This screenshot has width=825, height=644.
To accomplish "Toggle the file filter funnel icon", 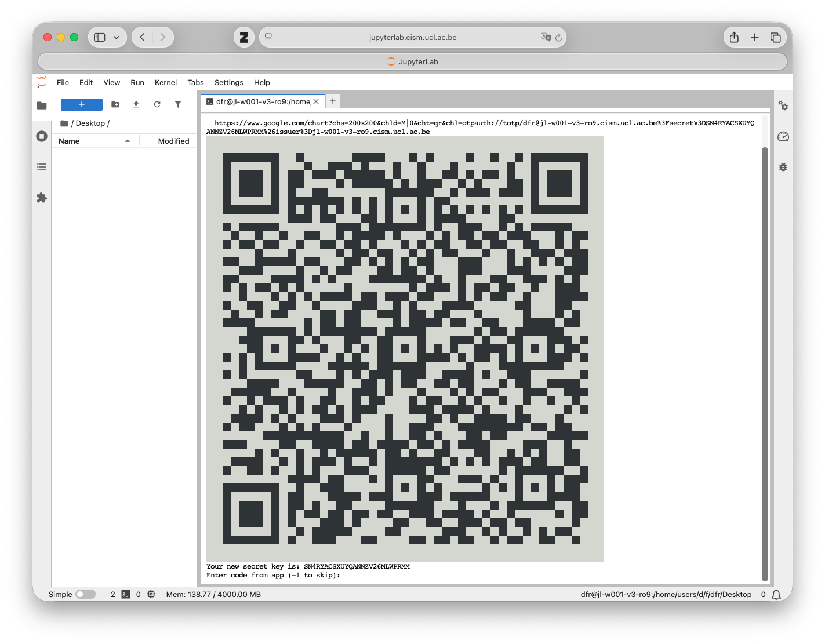I will (x=178, y=104).
